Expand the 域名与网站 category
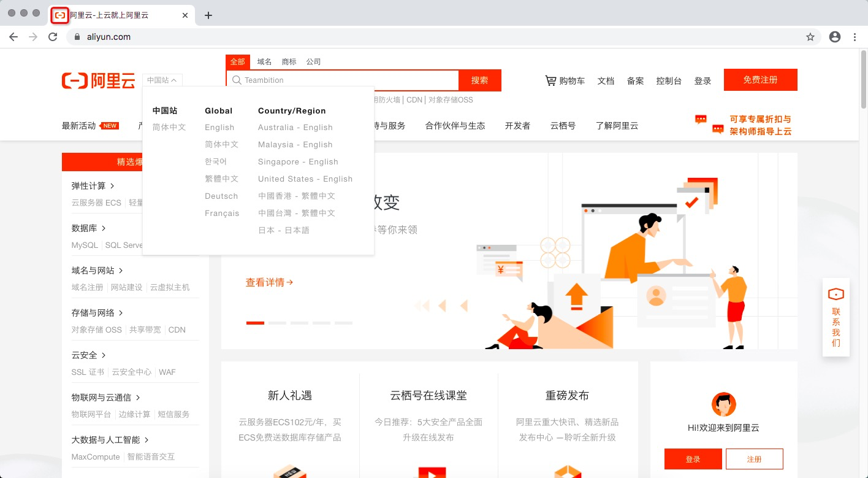Viewport: 868px width, 478px height. [x=97, y=271]
